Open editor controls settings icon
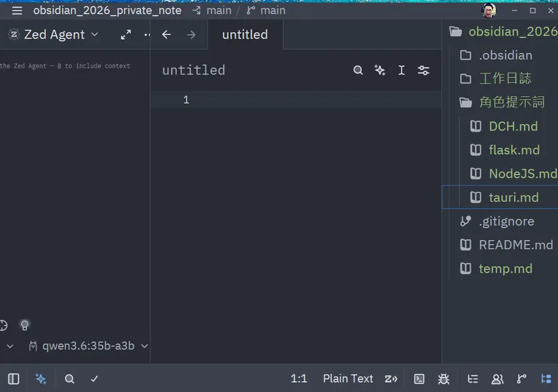 [423, 70]
